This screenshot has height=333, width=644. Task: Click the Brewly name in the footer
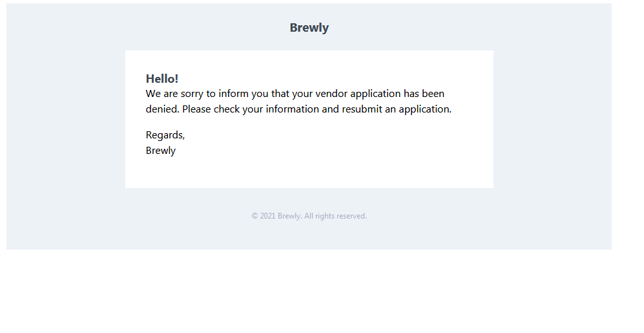click(x=289, y=216)
